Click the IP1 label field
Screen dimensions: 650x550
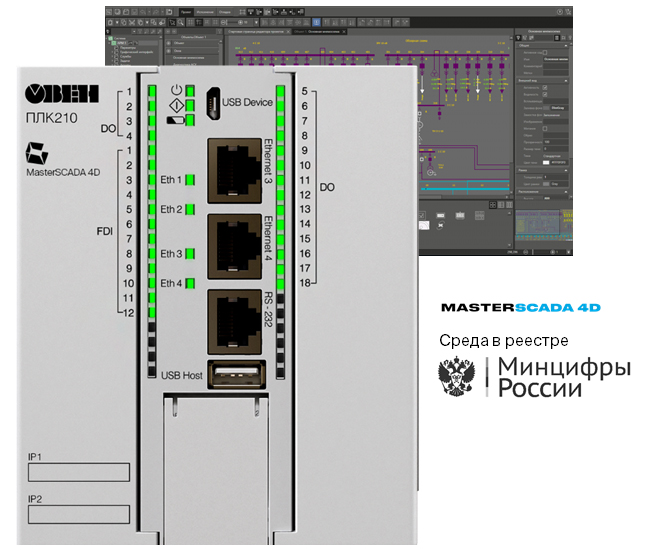pos(78,472)
